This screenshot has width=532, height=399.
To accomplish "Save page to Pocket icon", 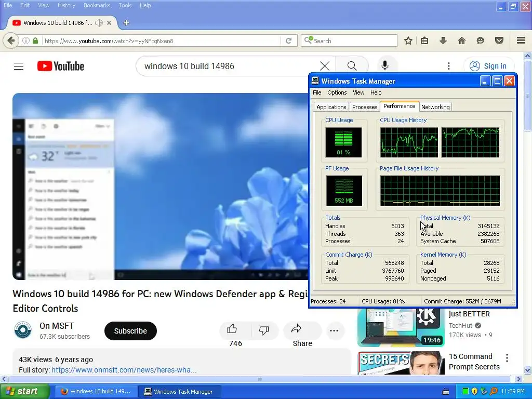I will 499,41.
